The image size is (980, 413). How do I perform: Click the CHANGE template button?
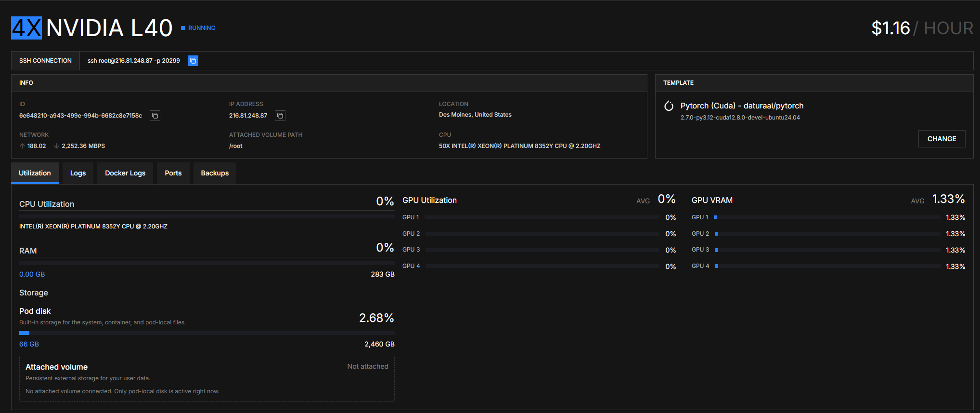pyautogui.click(x=941, y=139)
